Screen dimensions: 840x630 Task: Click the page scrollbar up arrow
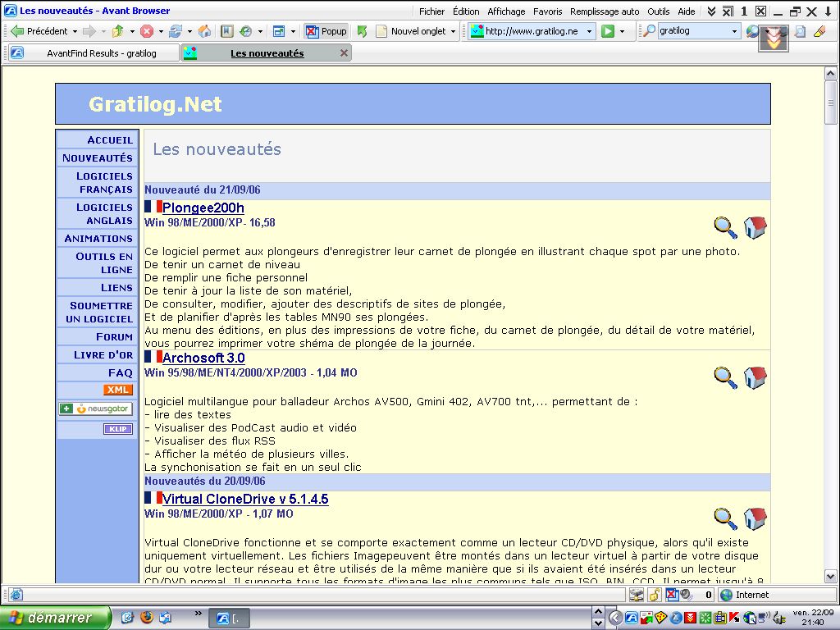(x=830, y=74)
